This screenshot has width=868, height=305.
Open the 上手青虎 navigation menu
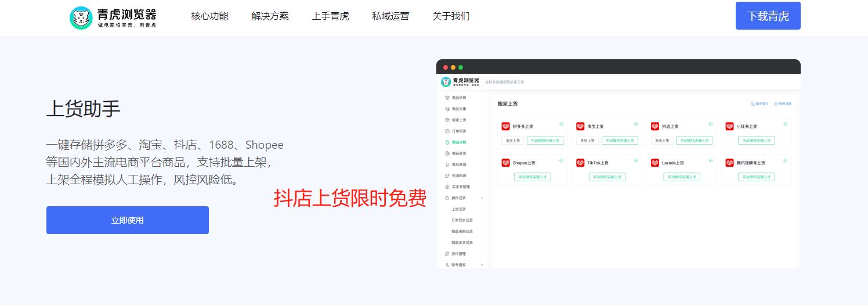click(331, 16)
